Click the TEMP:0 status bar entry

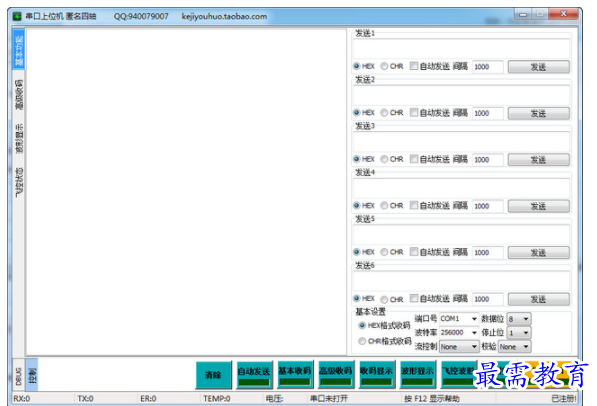(x=216, y=398)
